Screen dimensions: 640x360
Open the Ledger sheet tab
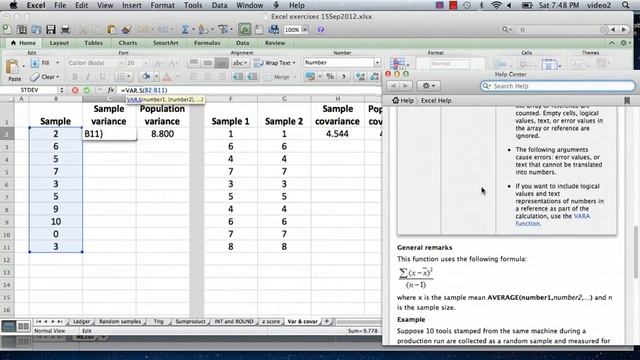(x=81, y=322)
